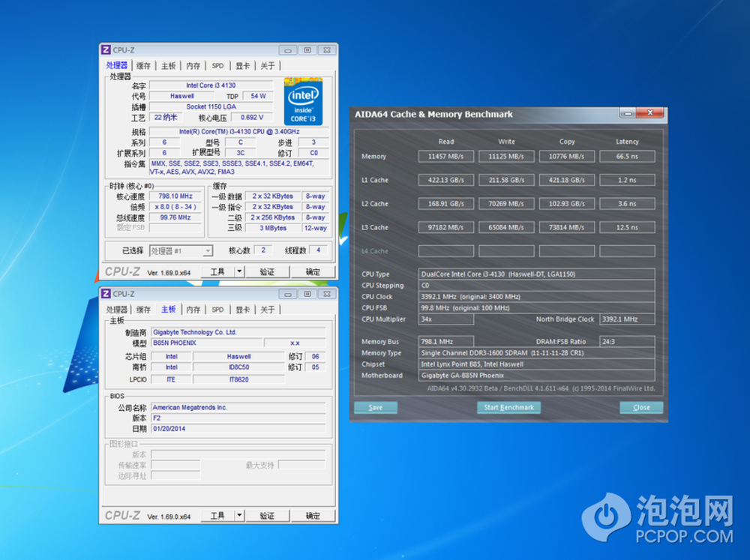Click the manufacturer field Gigabyte Technology Co. Ltd.
This screenshot has width=750, height=560.
point(238,332)
